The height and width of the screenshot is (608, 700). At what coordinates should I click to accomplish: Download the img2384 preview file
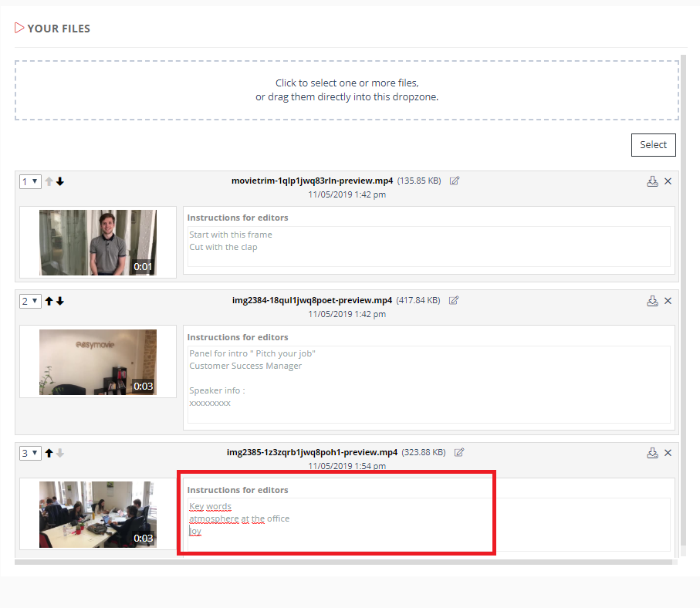click(x=652, y=301)
